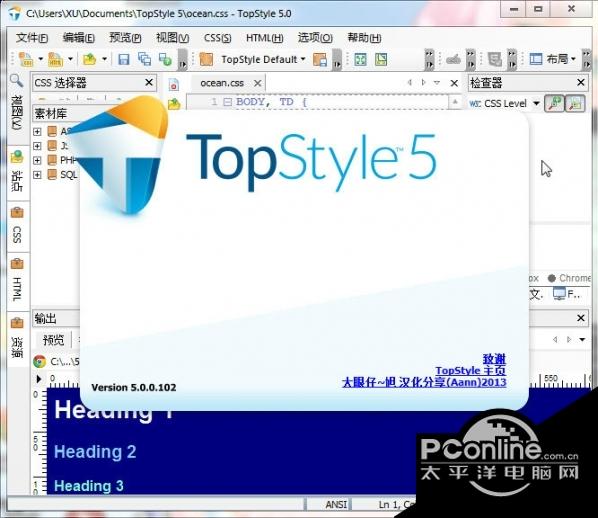Expand the J.. node in 素材库
The height and width of the screenshot is (518, 598).
(37, 146)
